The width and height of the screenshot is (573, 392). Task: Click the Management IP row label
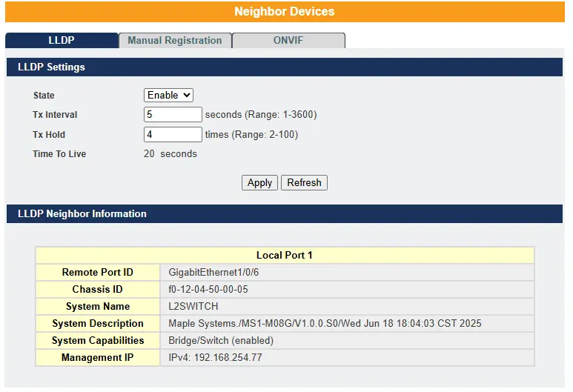(98, 357)
